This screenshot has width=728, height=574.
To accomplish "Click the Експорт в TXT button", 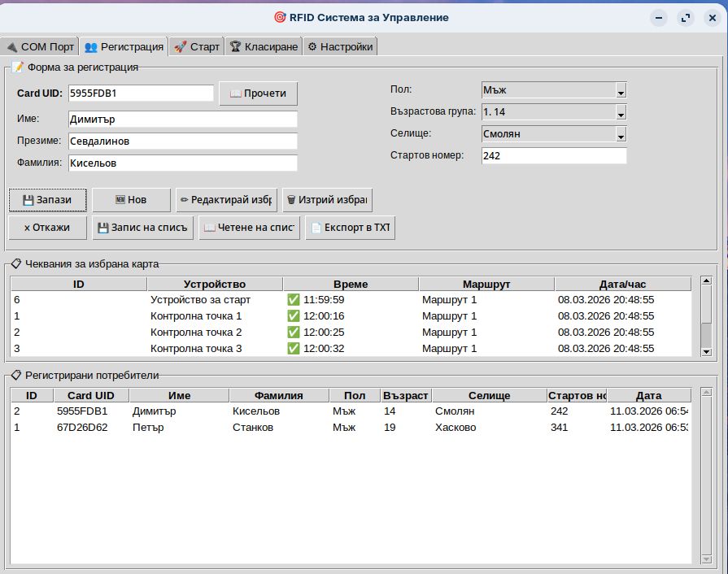I will [x=350, y=228].
